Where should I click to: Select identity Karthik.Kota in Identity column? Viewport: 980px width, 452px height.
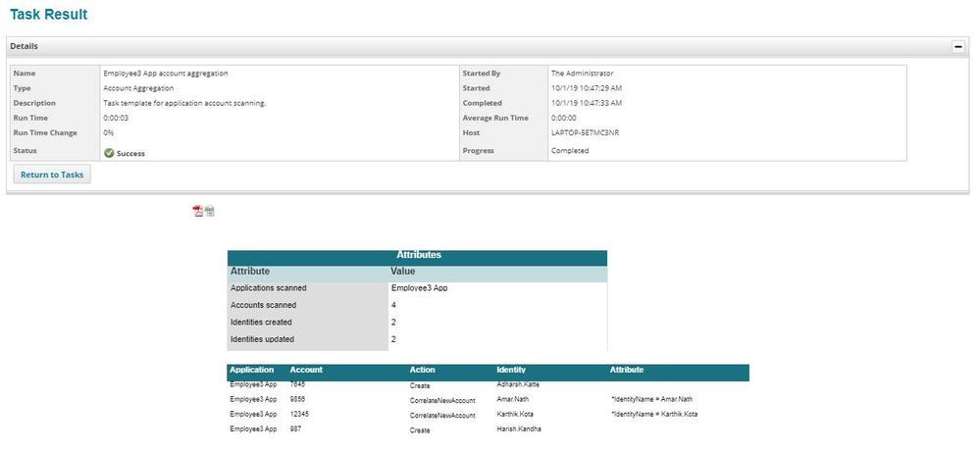point(516,414)
